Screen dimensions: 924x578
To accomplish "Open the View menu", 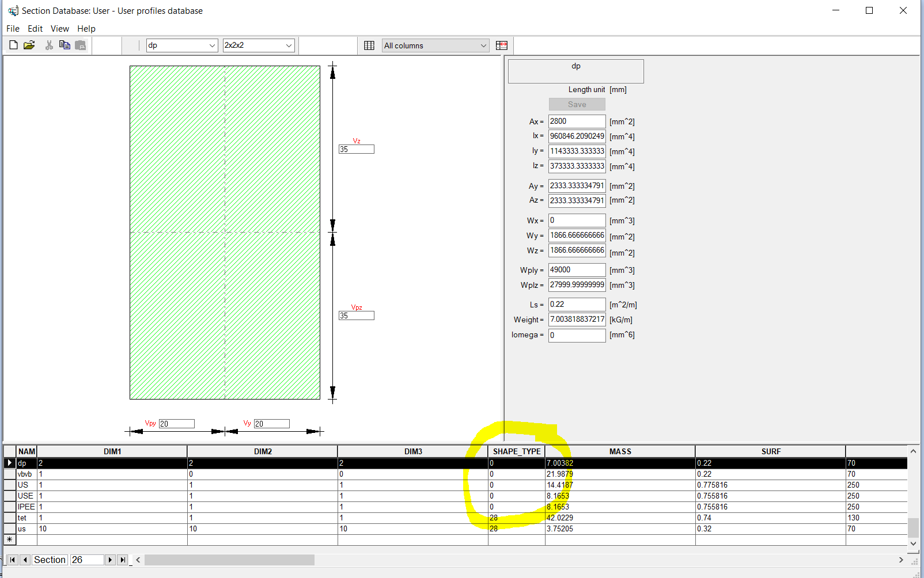I will (x=59, y=28).
